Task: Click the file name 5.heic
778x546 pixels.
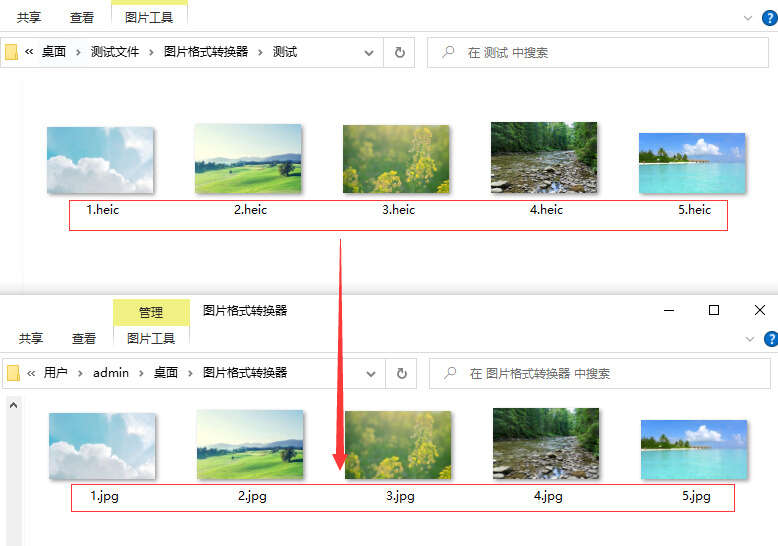Action: pos(695,210)
